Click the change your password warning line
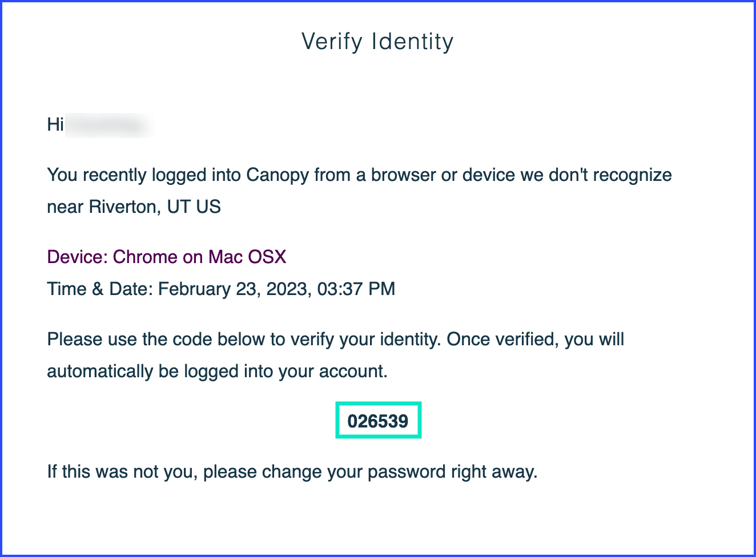Viewport: 756px width, 557px height. 292,472
